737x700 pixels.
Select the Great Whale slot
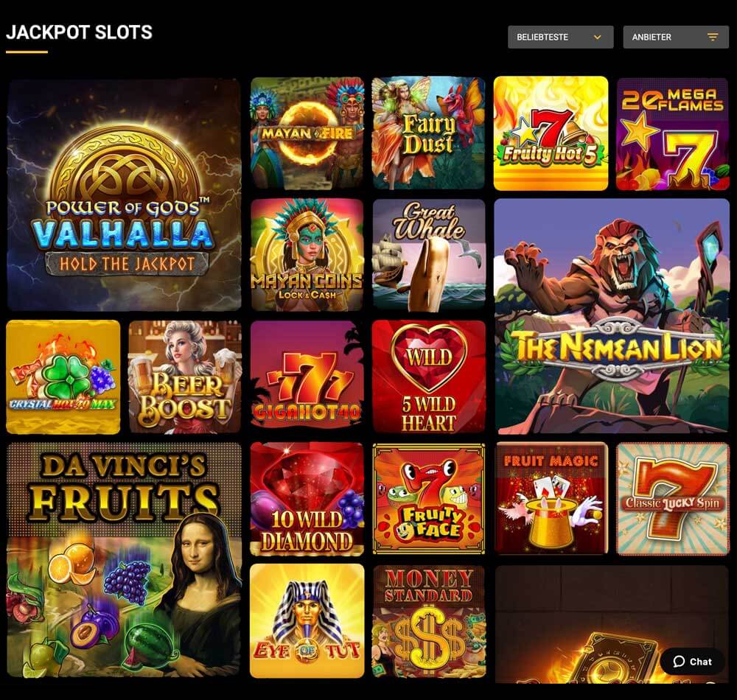[429, 255]
